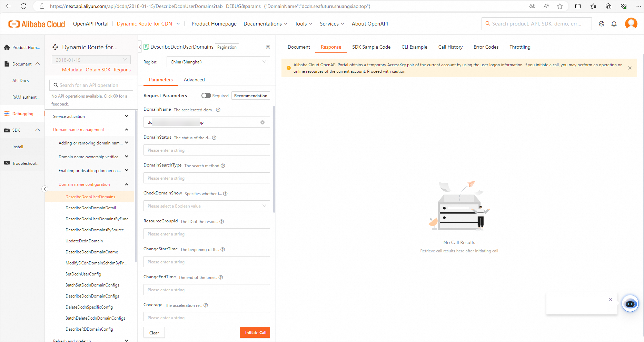Open the Region dropdown China (Shanghai)
The height and width of the screenshot is (342, 644).
coord(218,62)
